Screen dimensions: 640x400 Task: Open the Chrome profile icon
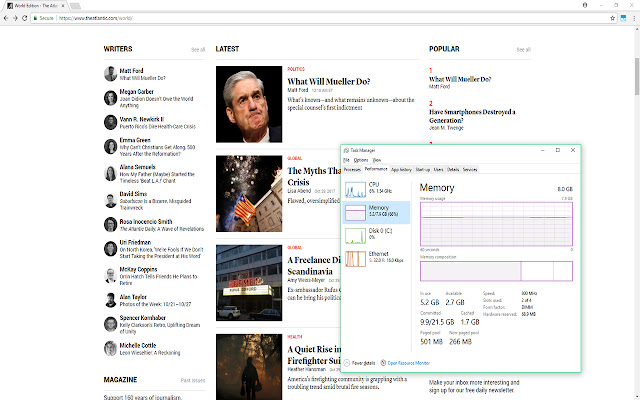[x=585, y=5]
